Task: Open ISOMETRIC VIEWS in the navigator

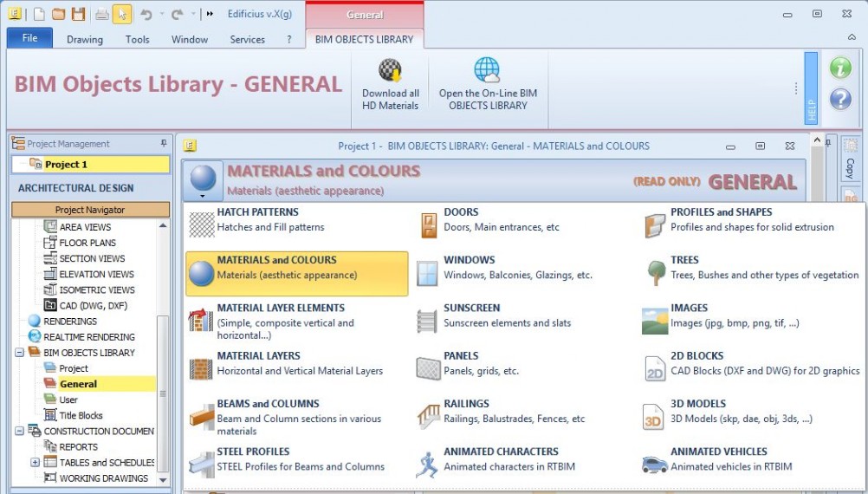Action: (97, 289)
